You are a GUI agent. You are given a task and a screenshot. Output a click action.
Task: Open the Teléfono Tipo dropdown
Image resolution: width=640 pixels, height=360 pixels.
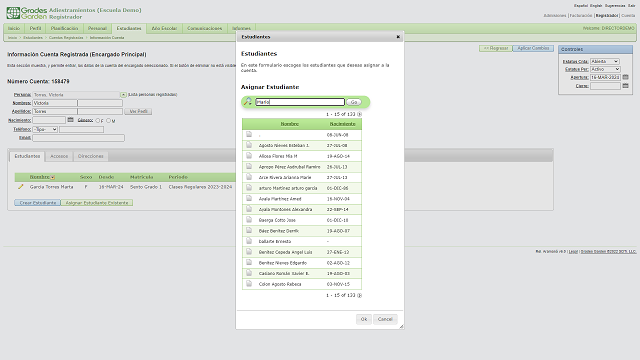coord(45,129)
